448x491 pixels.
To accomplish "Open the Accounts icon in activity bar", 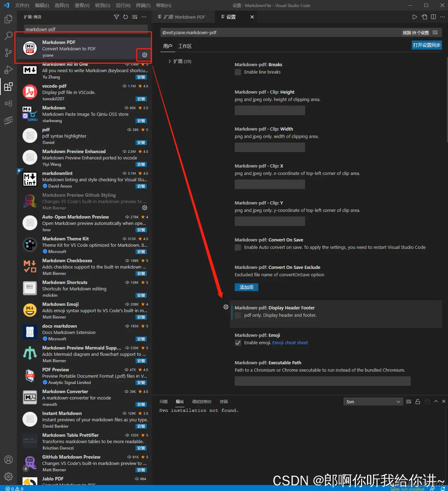I will click(x=8, y=460).
